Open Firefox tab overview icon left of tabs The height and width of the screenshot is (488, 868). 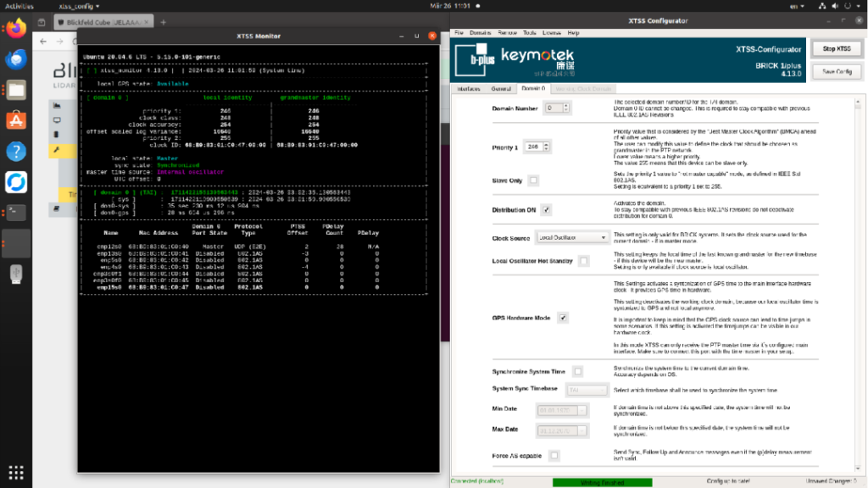click(x=42, y=23)
